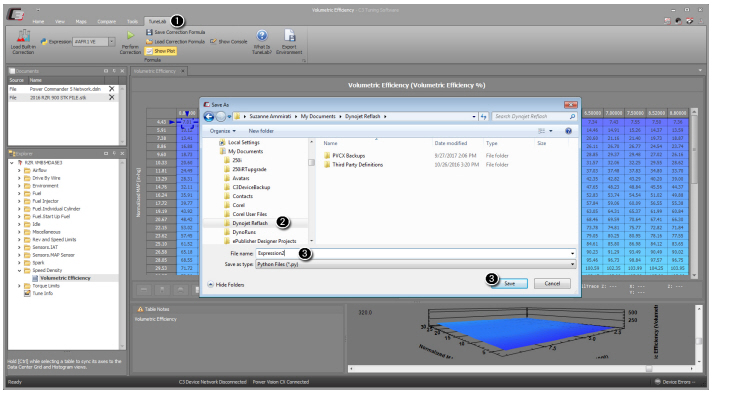Click Power Vision CX Connected status text

click(x=281, y=382)
